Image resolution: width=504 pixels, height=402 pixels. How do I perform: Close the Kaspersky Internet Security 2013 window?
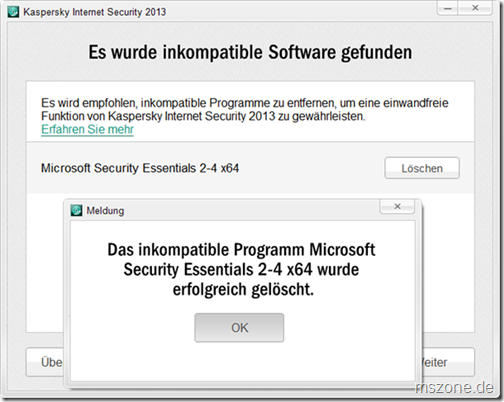(475, 8)
